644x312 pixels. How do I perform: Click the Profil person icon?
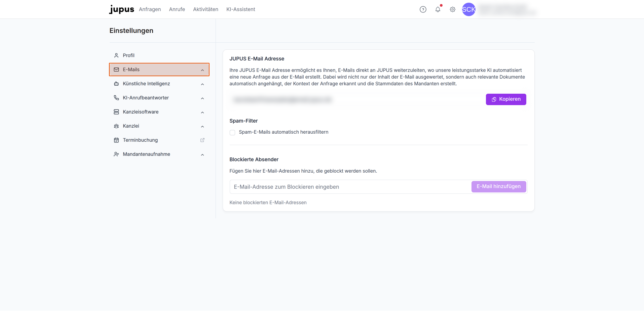point(116,55)
